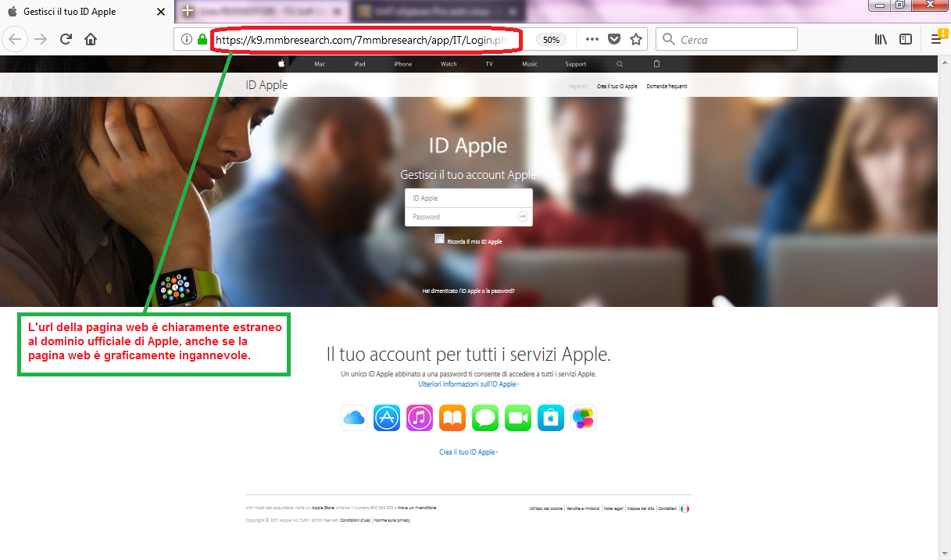Open the iPhone menu item
951x560 pixels.
pyautogui.click(x=403, y=64)
